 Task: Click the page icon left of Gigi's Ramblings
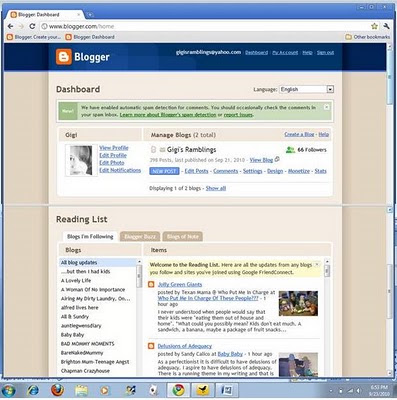[154, 150]
